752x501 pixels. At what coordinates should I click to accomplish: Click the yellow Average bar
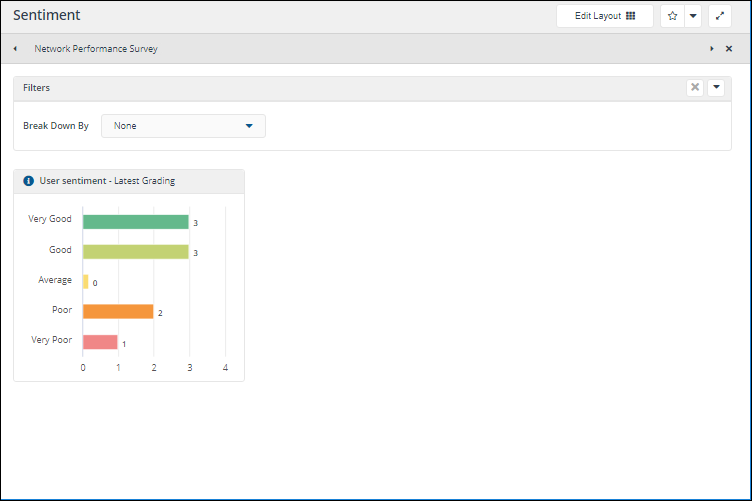(x=86, y=282)
